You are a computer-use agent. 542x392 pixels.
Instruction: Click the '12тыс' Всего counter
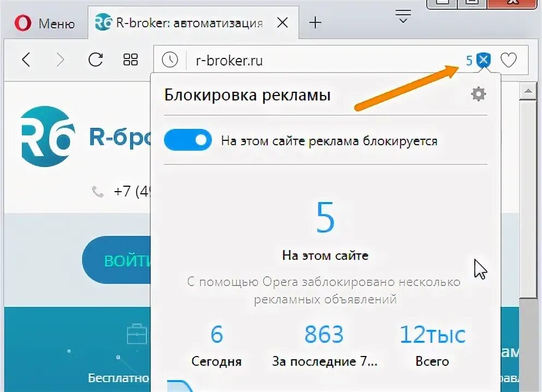432,335
